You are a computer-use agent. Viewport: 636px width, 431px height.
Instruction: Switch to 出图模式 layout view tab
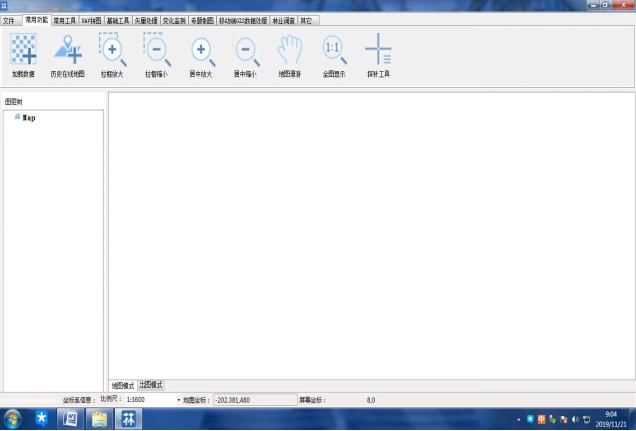pyautogui.click(x=151, y=385)
